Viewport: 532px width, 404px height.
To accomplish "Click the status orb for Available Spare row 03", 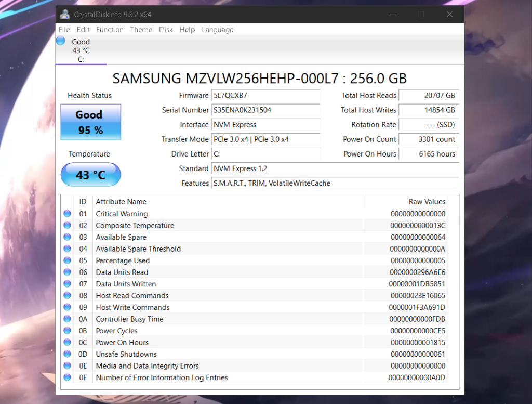I will coord(67,237).
